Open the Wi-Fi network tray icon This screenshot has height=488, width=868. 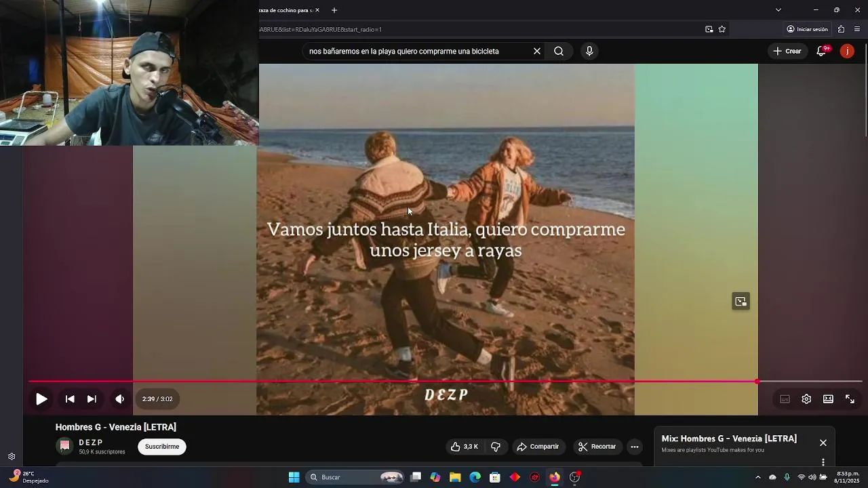(801, 477)
